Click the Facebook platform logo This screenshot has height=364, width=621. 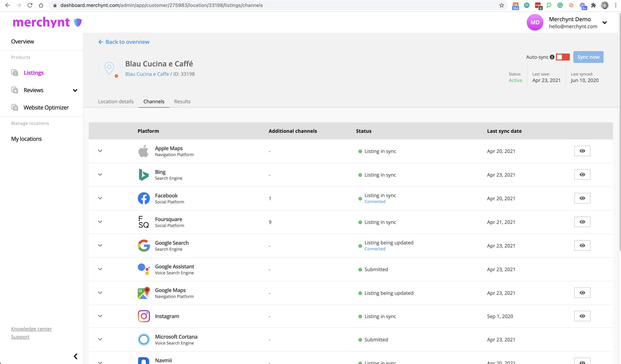pyautogui.click(x=144, y=198)
